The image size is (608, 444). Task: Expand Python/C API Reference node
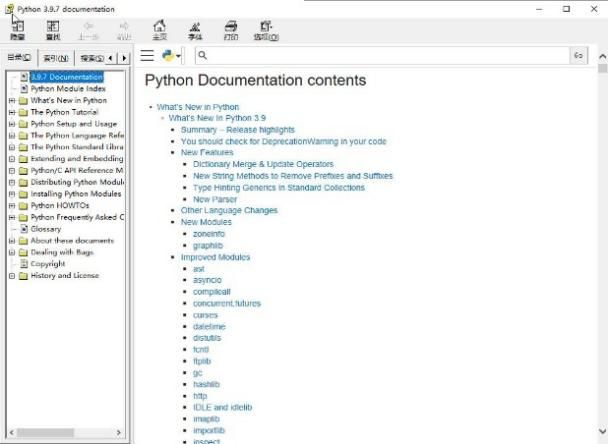coord(12,171)
